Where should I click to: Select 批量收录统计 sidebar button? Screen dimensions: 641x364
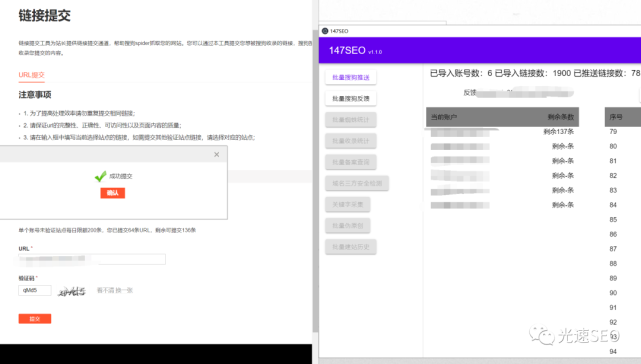[x=351, y=141]
